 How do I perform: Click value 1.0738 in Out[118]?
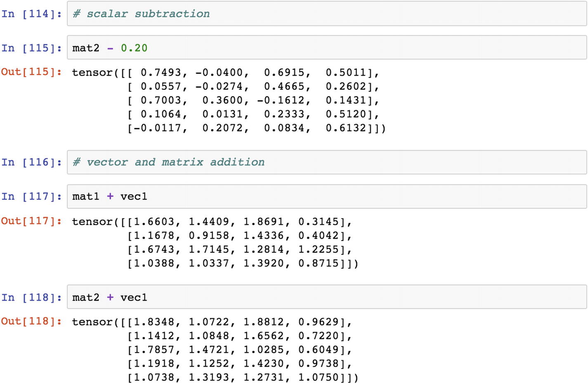pyautogui.click(x=154, y=377)
